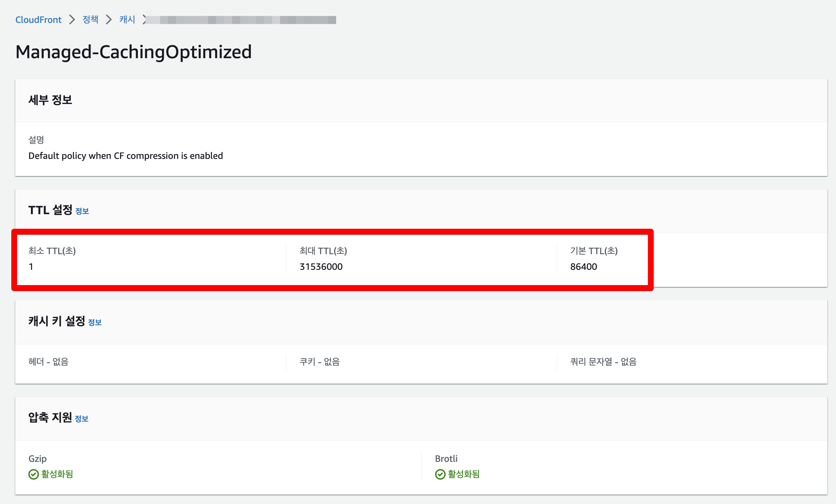The width and height of the screenshot is (836, 504).
Task: Click the CloudFront breadcrumb link
Action: (x=38, y=20)
